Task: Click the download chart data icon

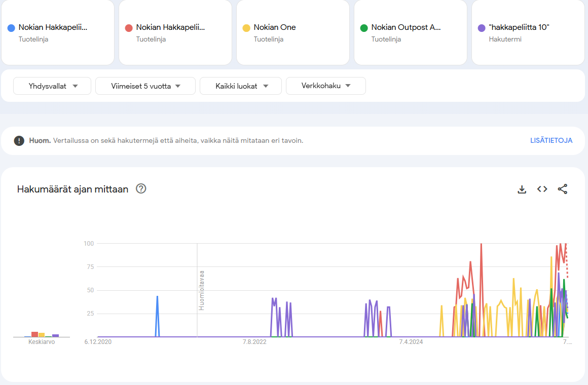Action: pyautogui.click(x=522, y=189)
